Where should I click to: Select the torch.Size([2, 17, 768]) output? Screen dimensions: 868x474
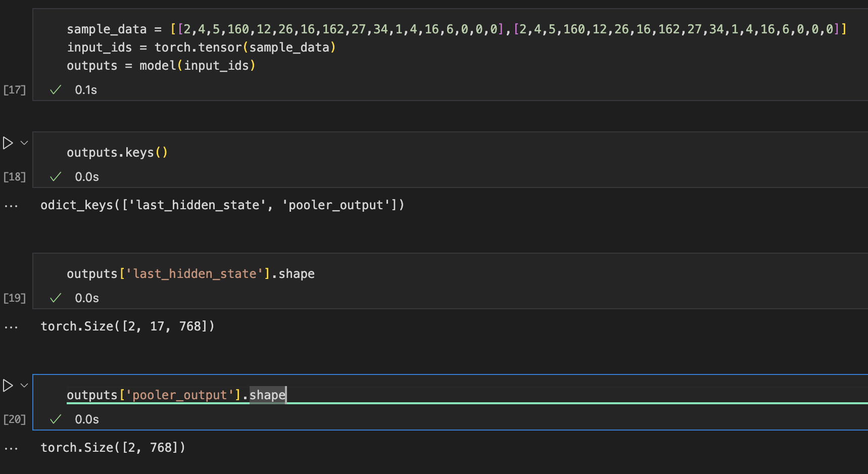pyautogui.click(x=127, y=326)
